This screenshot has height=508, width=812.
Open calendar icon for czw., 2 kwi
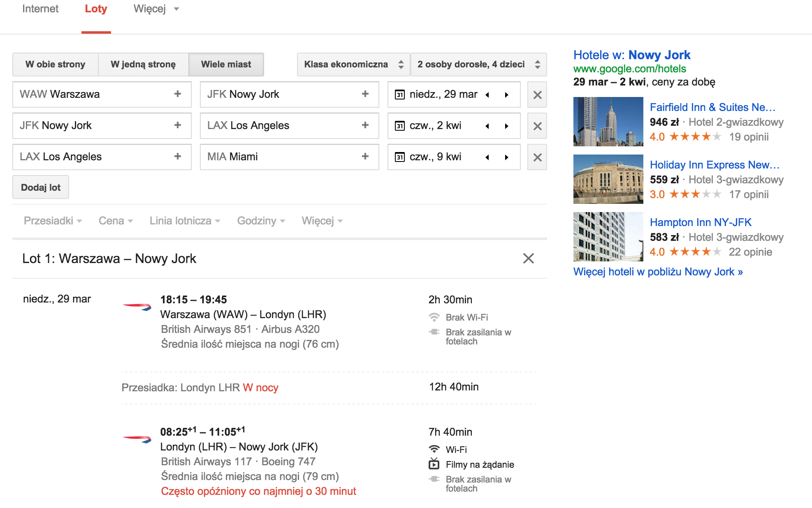click(400, 126)
